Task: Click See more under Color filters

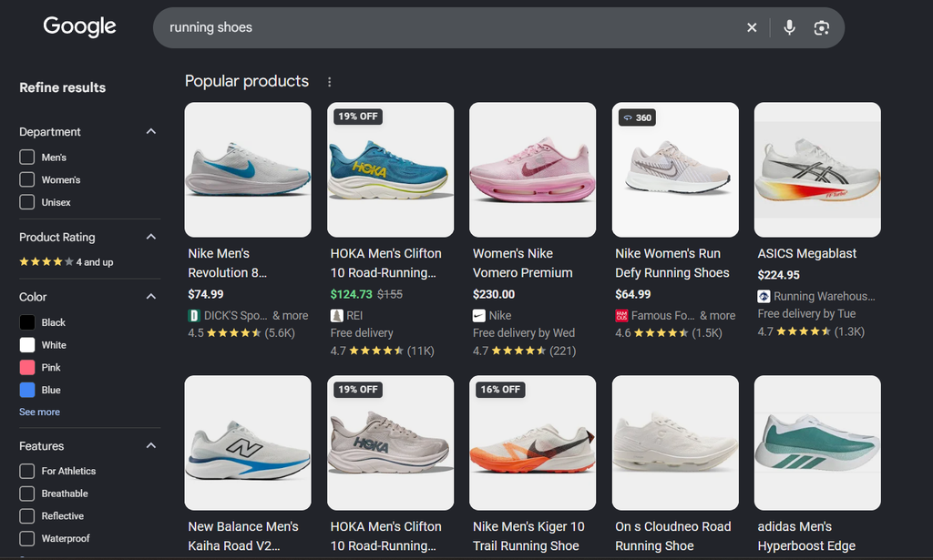Action: coord(39,412)
